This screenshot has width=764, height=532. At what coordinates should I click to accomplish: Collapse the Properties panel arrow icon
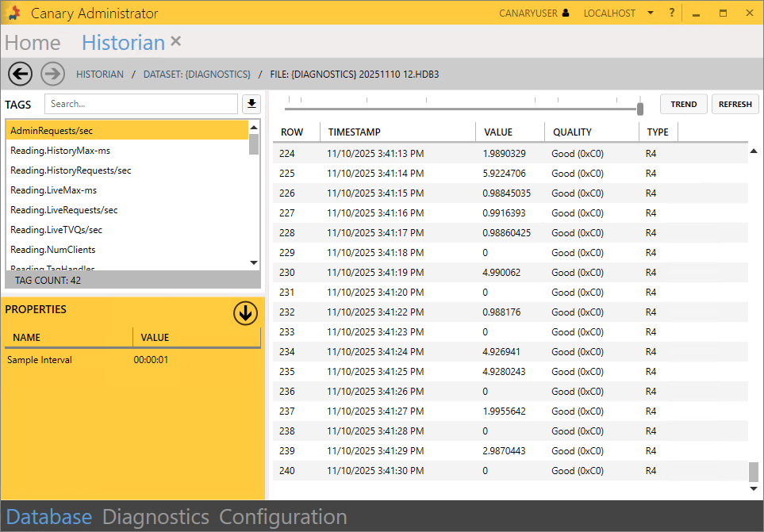click(245, 313)
